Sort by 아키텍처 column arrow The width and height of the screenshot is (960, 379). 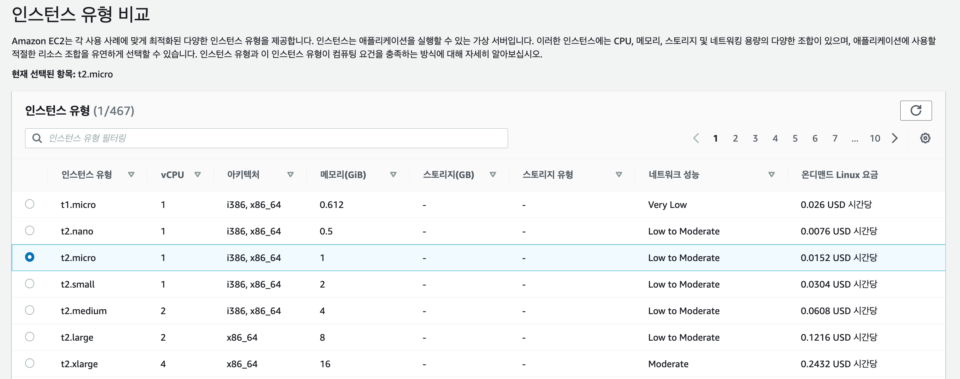[x=290, y=174]
